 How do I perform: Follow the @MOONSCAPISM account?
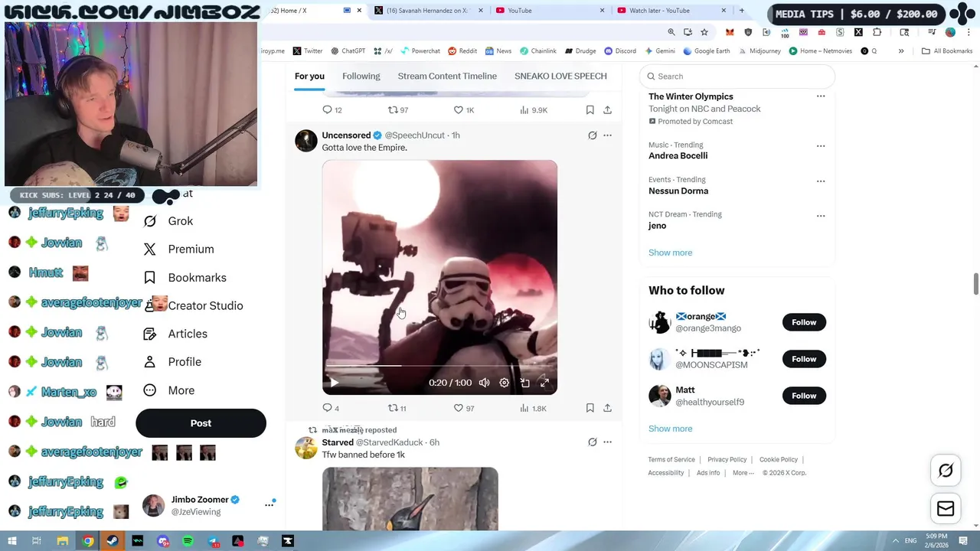click(x=804, y=359)
